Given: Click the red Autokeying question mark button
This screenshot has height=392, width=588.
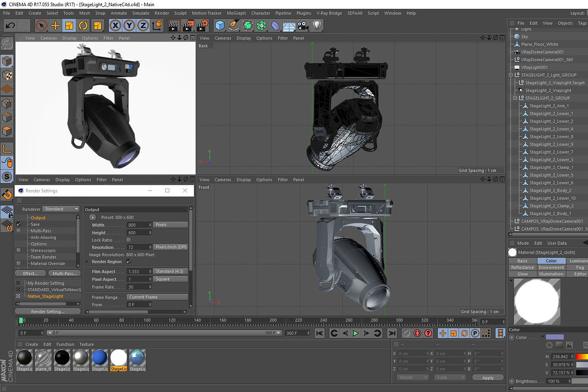Looking at the screenshot, I should coord(428,333).
